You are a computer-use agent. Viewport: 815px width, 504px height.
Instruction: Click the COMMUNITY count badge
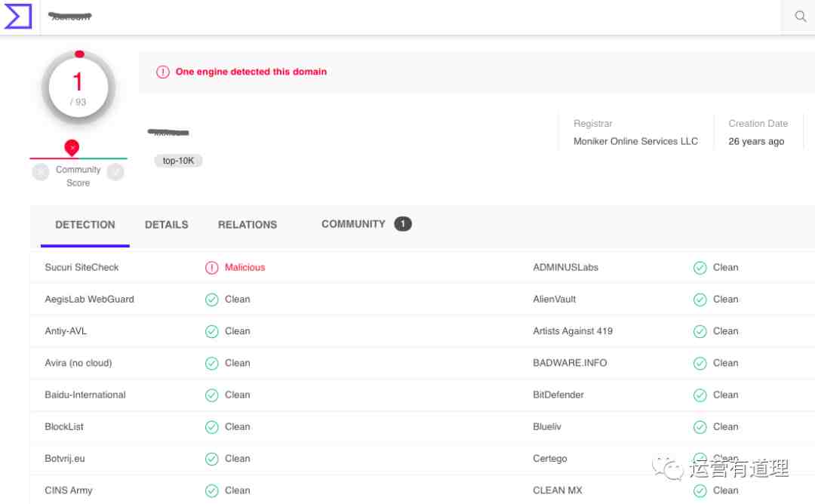click(x=403, y=224)
